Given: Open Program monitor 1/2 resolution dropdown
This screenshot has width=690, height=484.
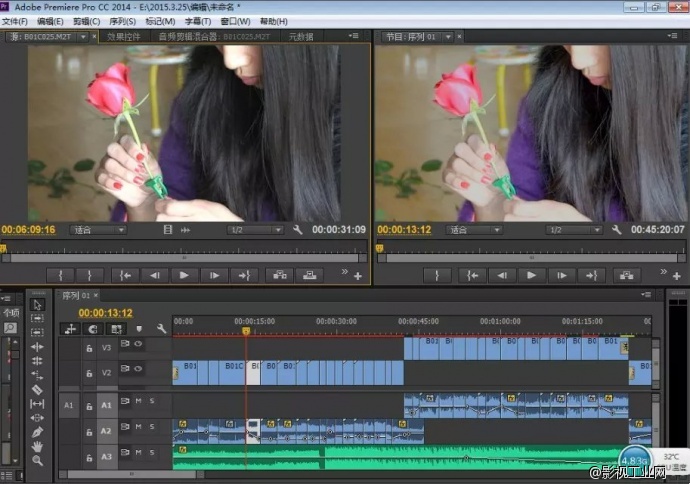Looking at the screenshot, I should 574,230.
